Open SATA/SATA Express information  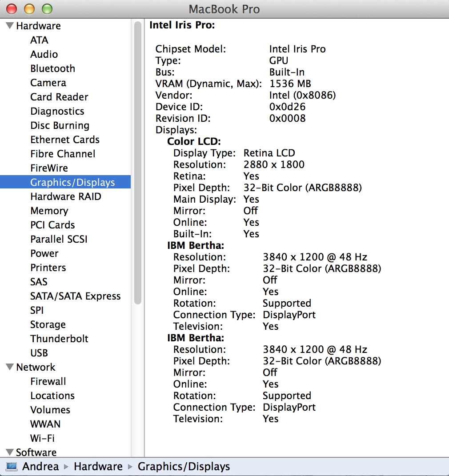pos(75,296)
